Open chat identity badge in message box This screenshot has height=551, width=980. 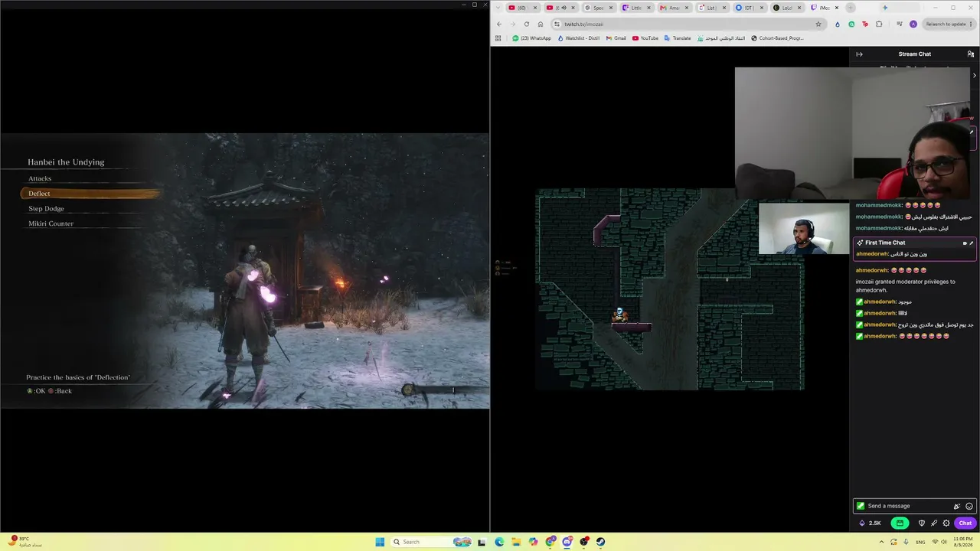(x=861, y=506)
